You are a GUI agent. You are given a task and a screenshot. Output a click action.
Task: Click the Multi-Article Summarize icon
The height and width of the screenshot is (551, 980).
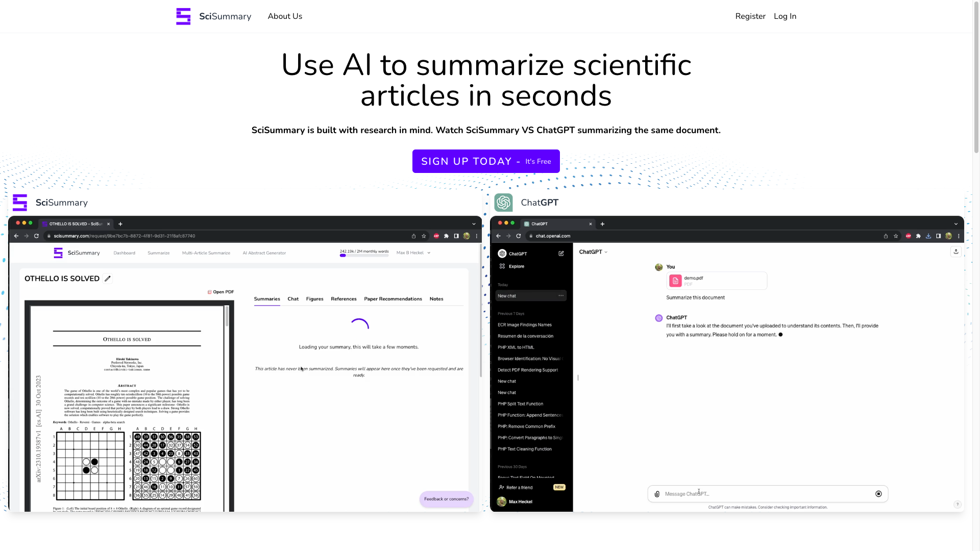(206, 253)
